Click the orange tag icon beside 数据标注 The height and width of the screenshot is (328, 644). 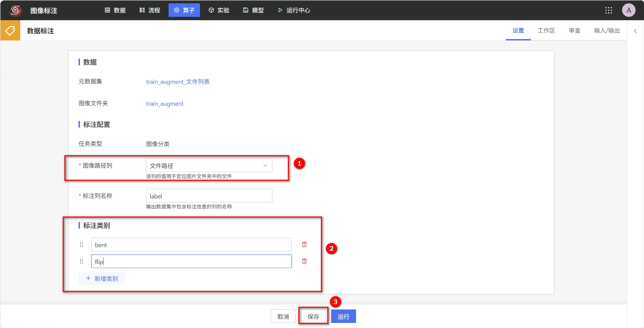[10, 31]
